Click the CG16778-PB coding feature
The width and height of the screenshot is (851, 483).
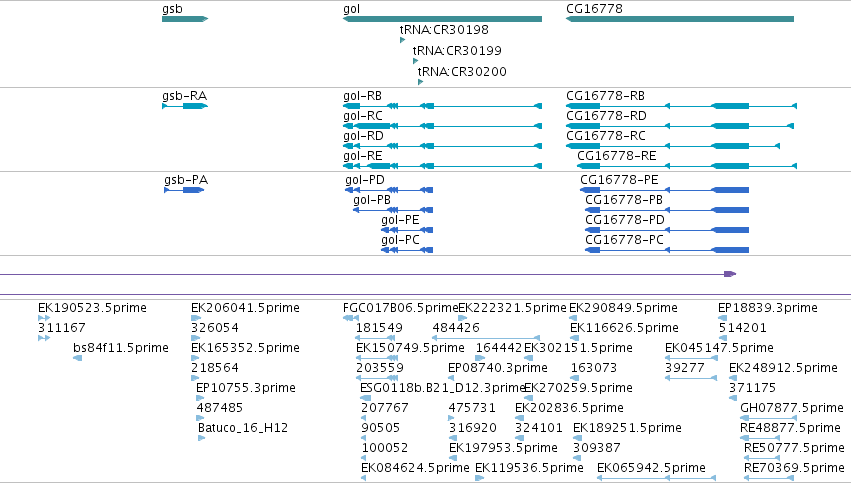667,210
